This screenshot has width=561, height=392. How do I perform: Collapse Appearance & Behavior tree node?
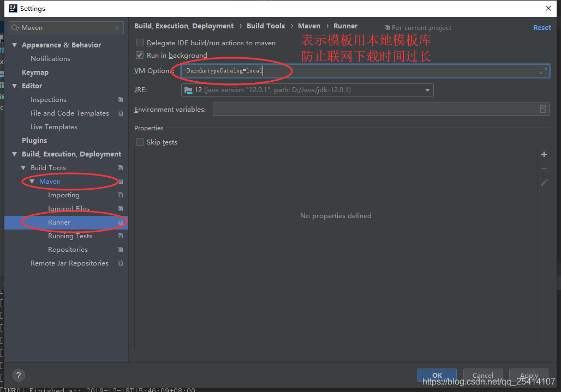tap(15, 45)
